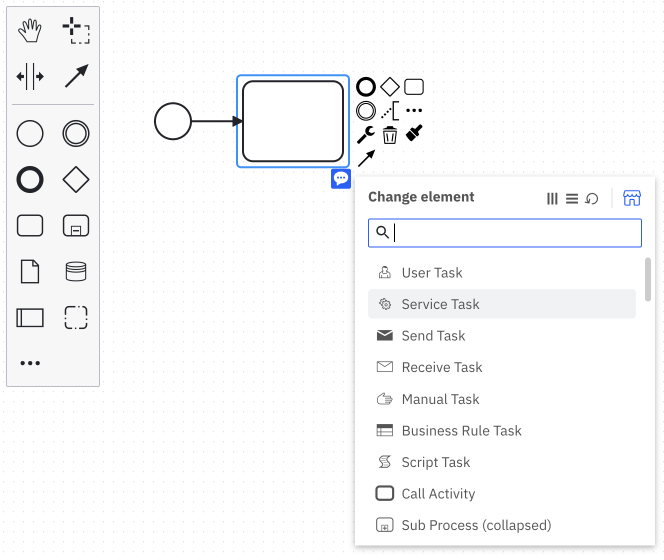
Task: Create a data object from the palette
Action: pos(30,272)
